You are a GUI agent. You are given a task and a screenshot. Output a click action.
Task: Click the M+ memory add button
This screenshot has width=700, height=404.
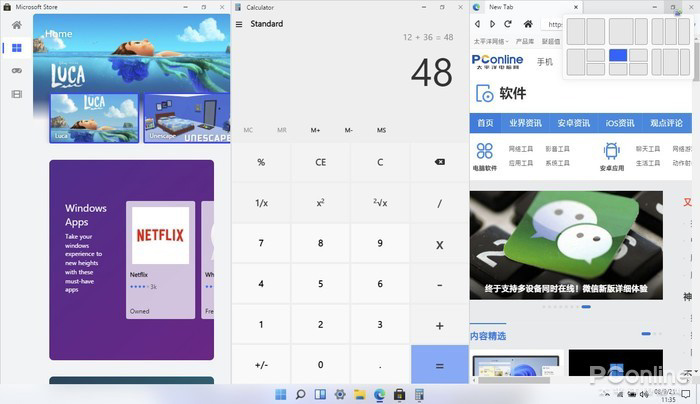(x=315, y=130)
